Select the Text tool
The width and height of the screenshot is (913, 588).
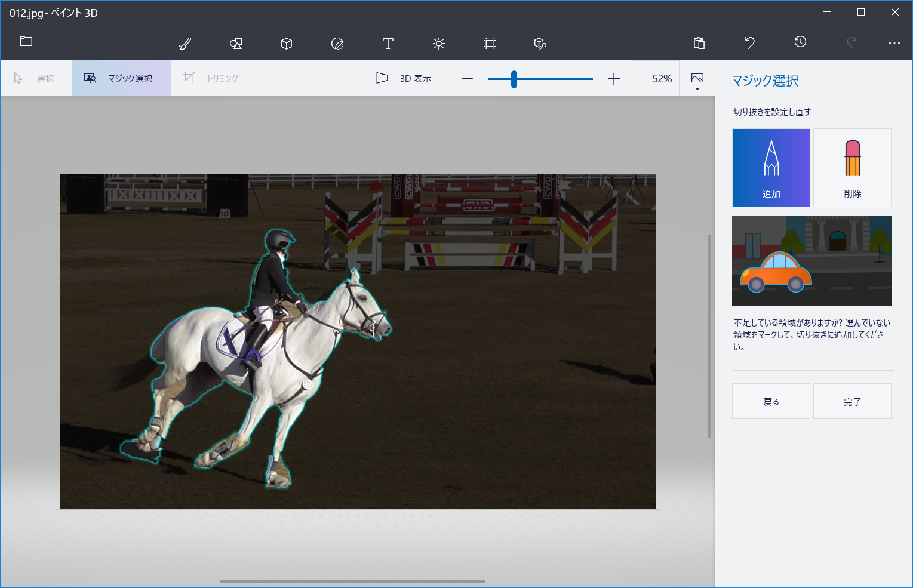coord(388,44)
